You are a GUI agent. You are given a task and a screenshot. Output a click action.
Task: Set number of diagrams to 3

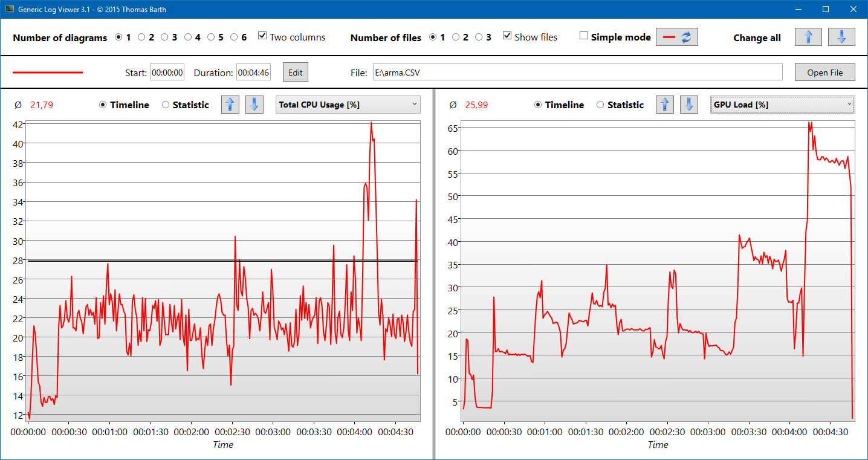[x=164, y=37]
